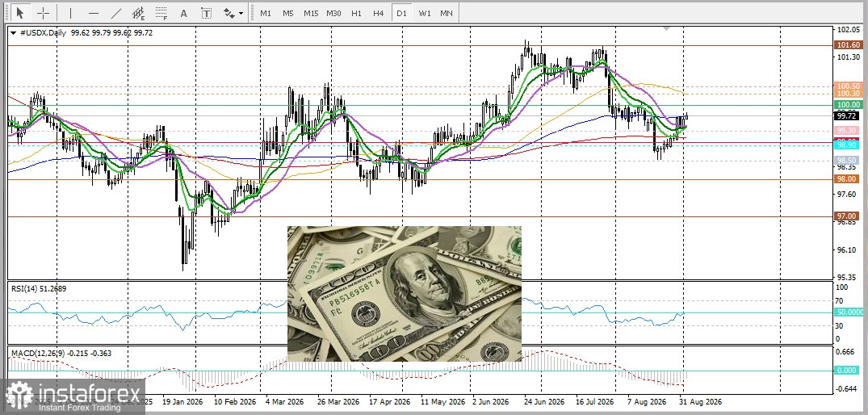868x415 pixels.
Task: Click the 97.00 support level price tag
Action: [x=848, y=216]
